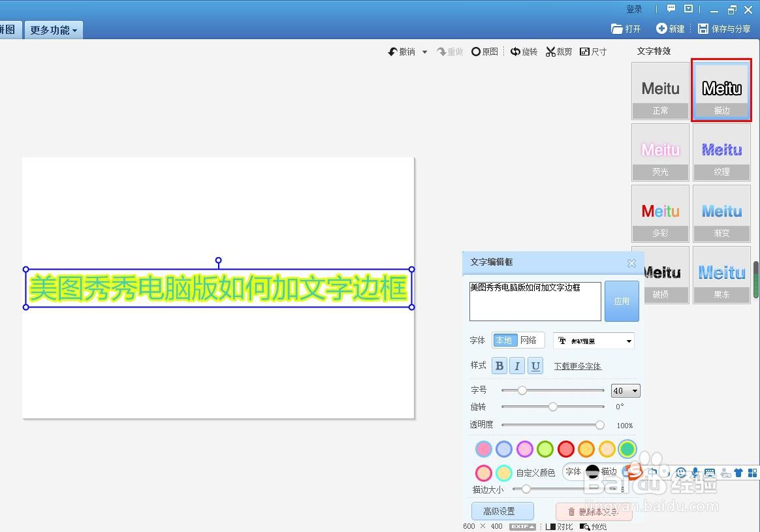
Task: Pick the lime green color swatch
Action: (x=545, y=449)
